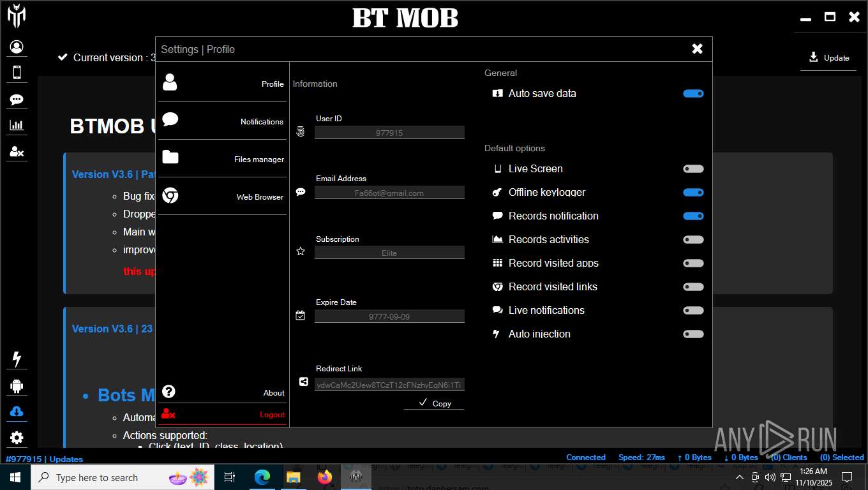The height and width of the screenshot is (490, 868).
Task: Click the chat icon next to Live notifications
Action: (498, 310)
